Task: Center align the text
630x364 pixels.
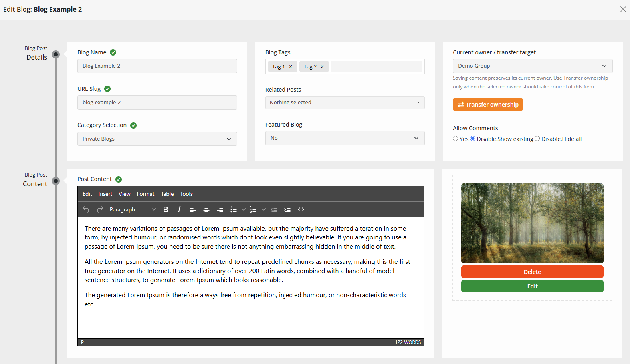Action: (x=206, y=209)
